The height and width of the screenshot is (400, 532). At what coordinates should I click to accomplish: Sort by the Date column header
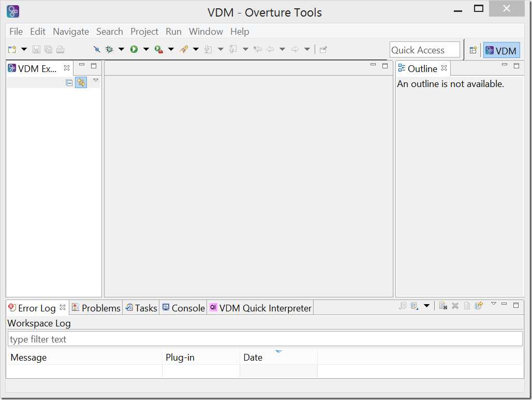point(278,357)
